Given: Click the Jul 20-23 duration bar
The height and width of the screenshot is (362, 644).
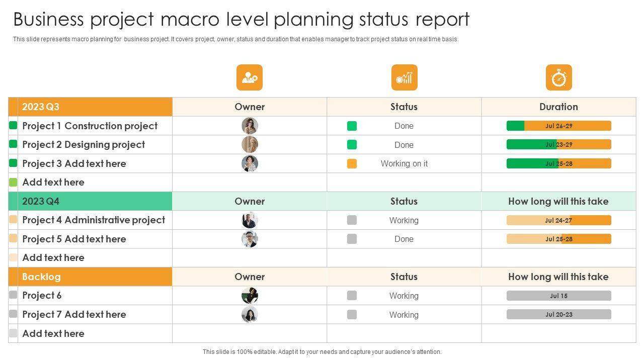Looking at the screenshot, I should pyautogui.click(x=558, y=315).
